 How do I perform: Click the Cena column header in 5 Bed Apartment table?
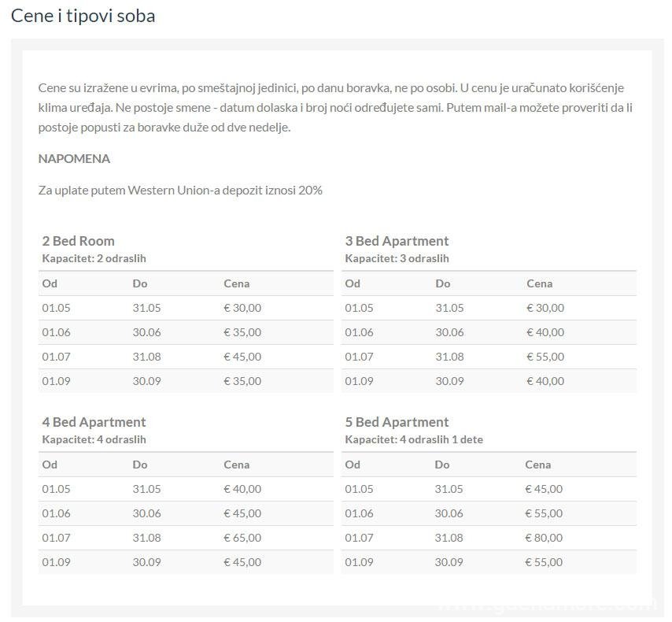[x=538, y=465]
